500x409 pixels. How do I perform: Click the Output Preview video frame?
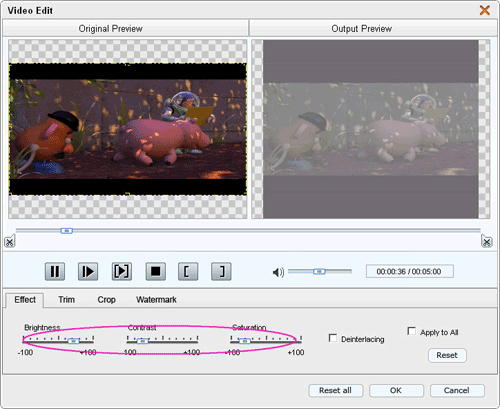pos(370,129)
